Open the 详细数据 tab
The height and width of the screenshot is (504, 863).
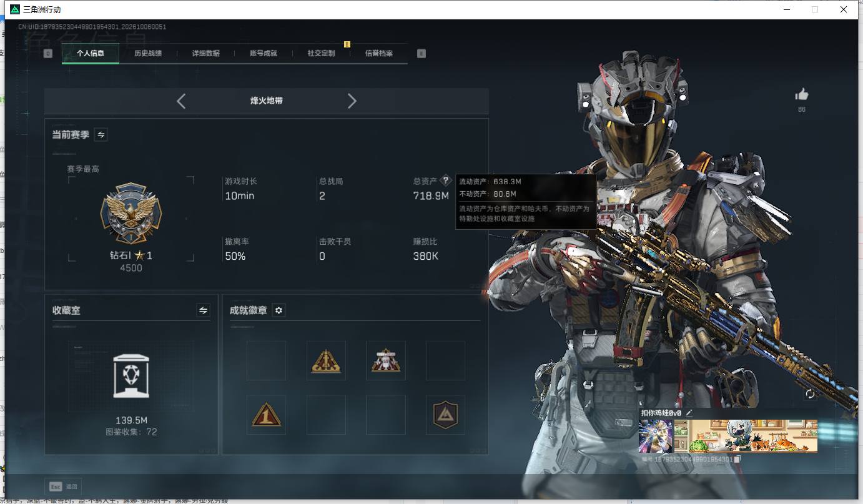pos(206,54)
